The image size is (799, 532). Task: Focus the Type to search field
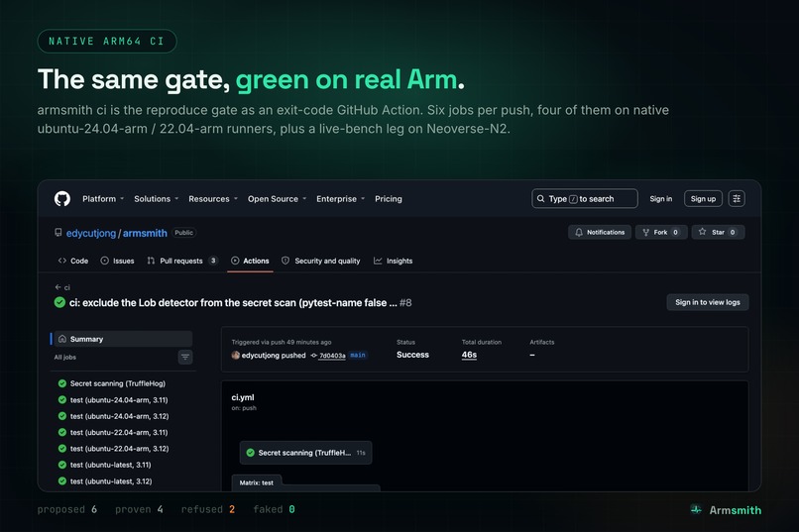(585, 198)
